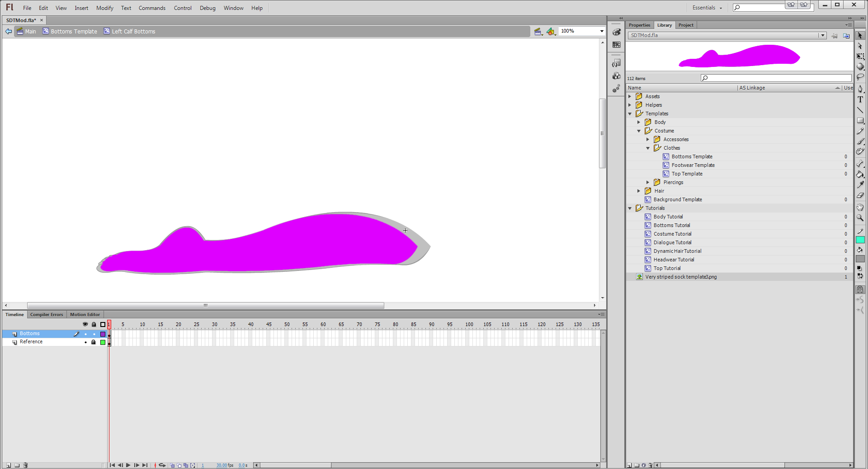
Task: Select the Eyedropper tool
Action: point(860,185)
